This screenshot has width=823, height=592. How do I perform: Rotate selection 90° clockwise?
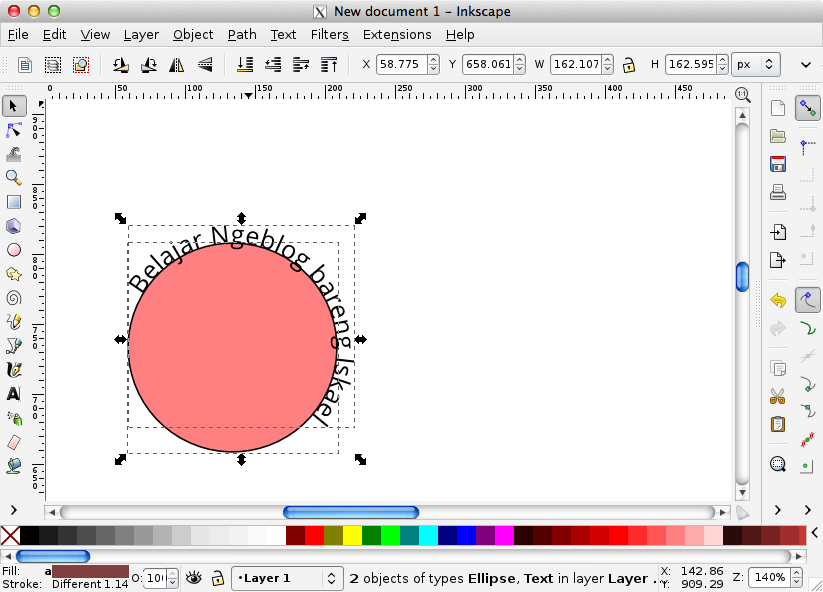click(x=149, y=65)
